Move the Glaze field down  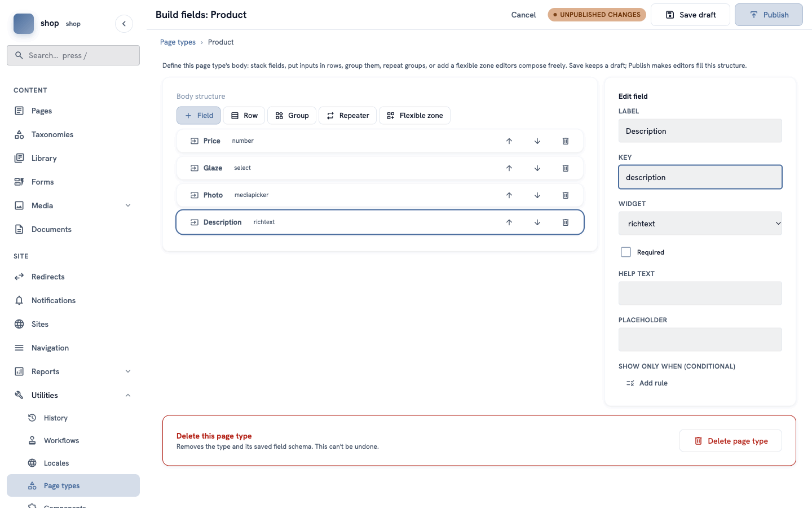point(537,168)
